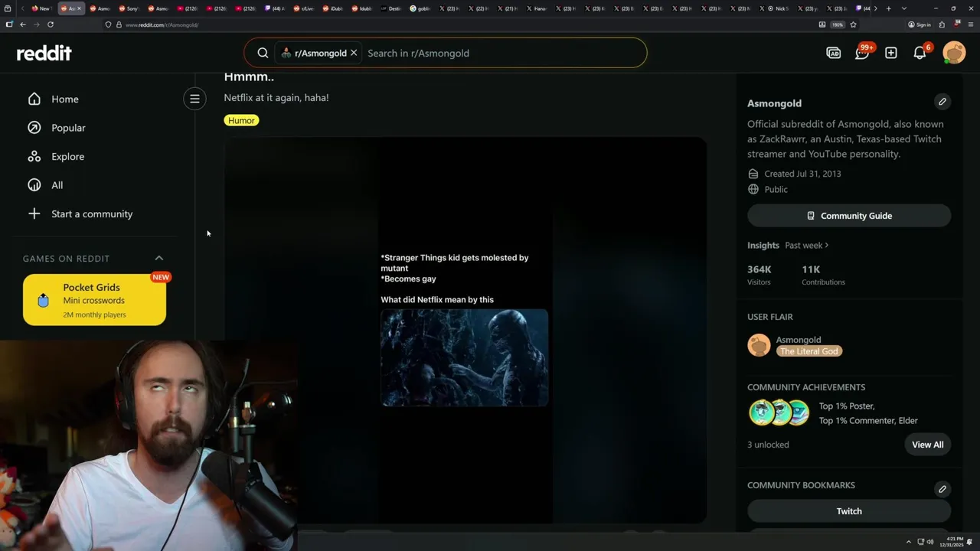Click the Hmmm.. post title
This screenshot has width=980, height=551.
pyautogui.click(x=249, y=77)
